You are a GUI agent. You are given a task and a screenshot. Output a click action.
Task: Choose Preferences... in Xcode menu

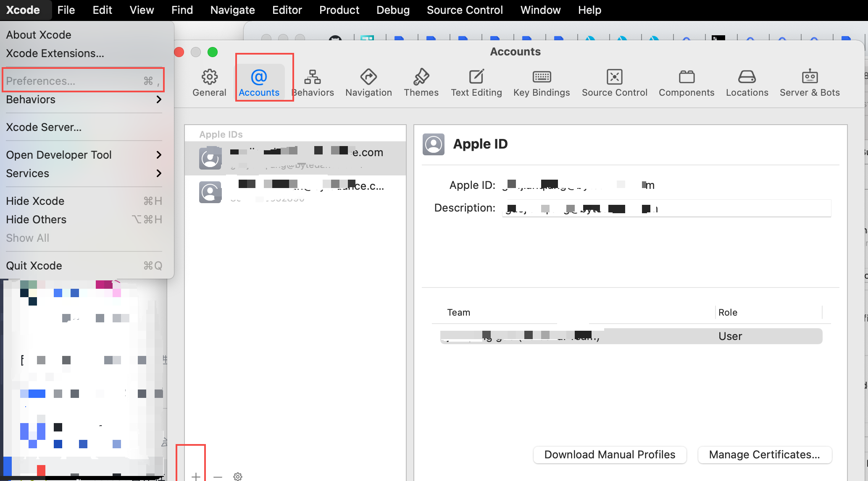pyautogui.click(x=84, y=81)
